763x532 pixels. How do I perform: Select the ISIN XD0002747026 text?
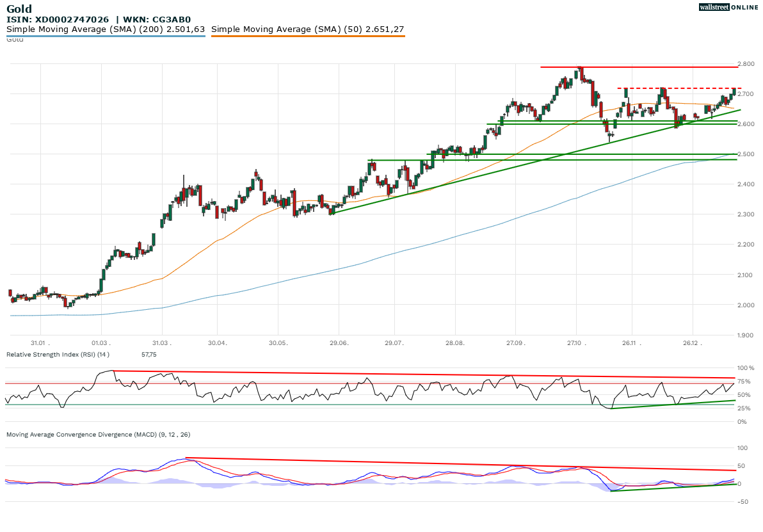coord(58,19)
